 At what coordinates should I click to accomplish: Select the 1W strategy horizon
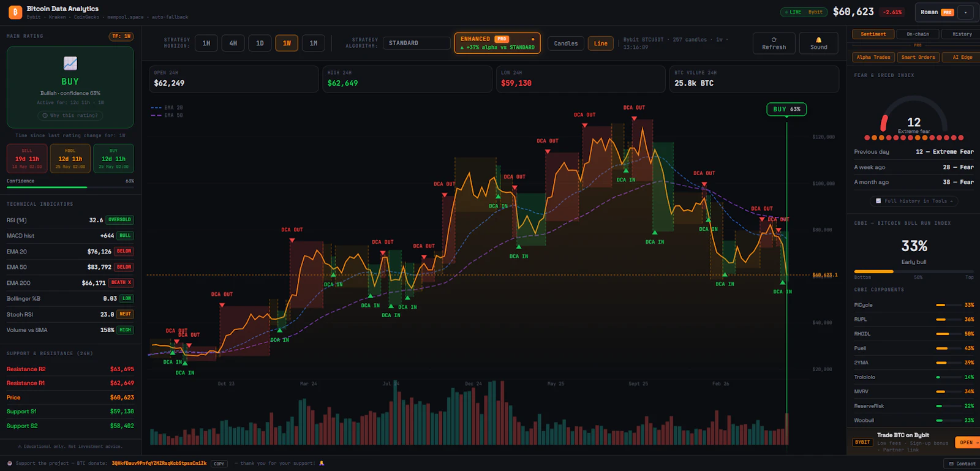pyautogui.click(x=287, y=43)
